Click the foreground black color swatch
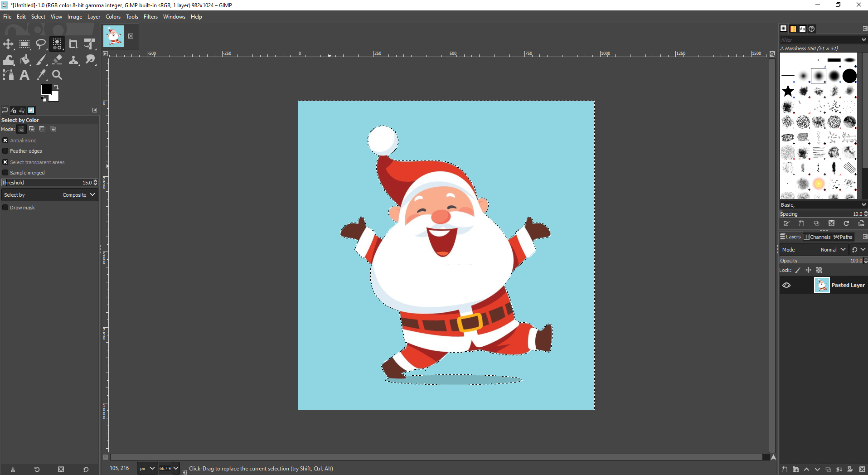 (46, 90)
